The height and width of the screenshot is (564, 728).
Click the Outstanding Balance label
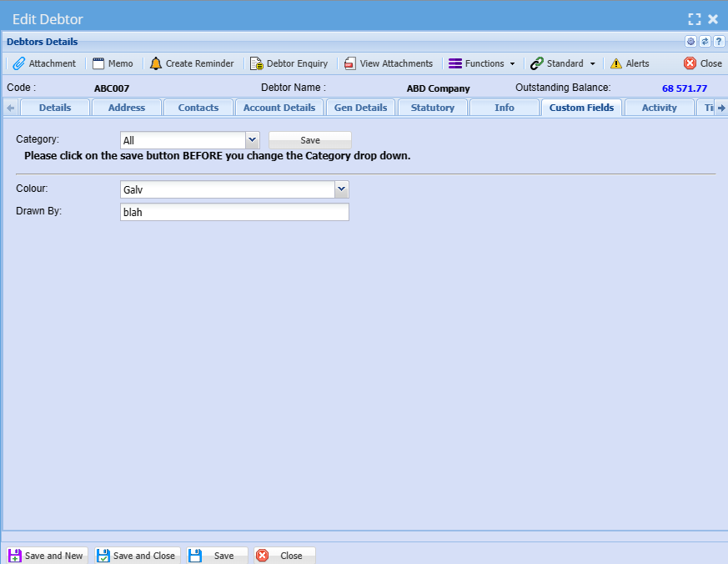tap(563, 88)
